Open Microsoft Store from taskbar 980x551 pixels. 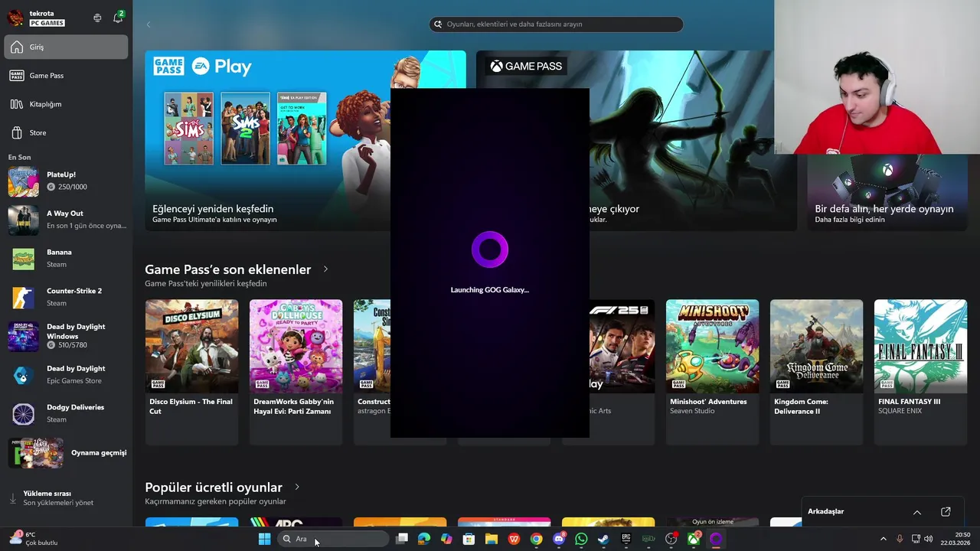click(469, 539)
